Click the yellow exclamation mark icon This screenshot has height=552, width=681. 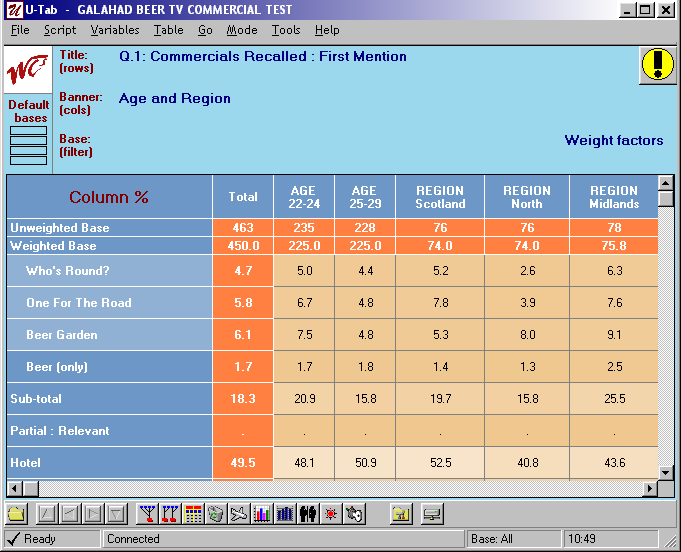[x=656, y=65]
